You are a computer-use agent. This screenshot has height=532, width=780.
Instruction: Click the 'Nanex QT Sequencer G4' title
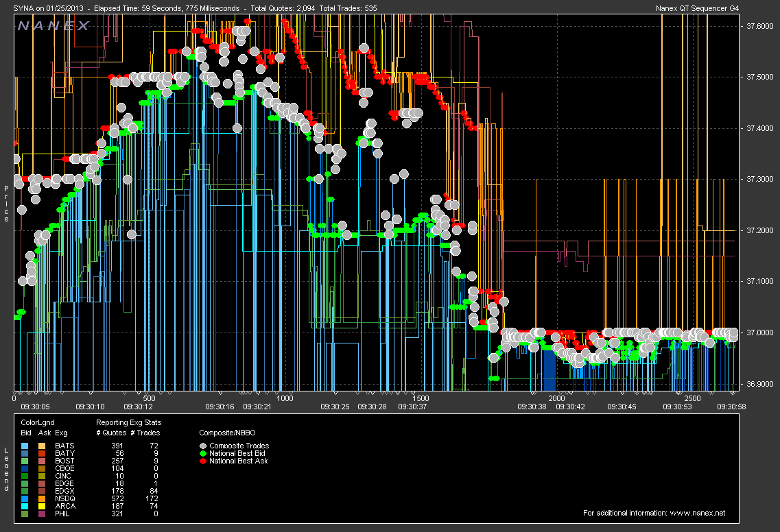click(698, 8)
